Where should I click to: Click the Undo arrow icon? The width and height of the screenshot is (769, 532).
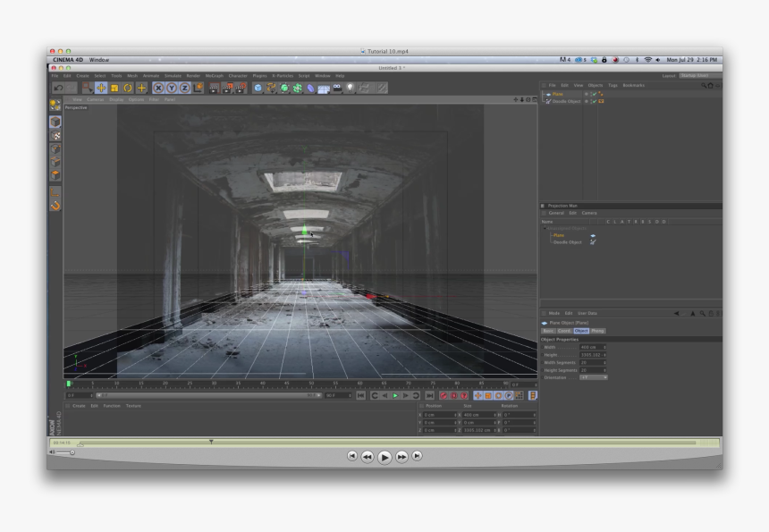click(59, 88)
